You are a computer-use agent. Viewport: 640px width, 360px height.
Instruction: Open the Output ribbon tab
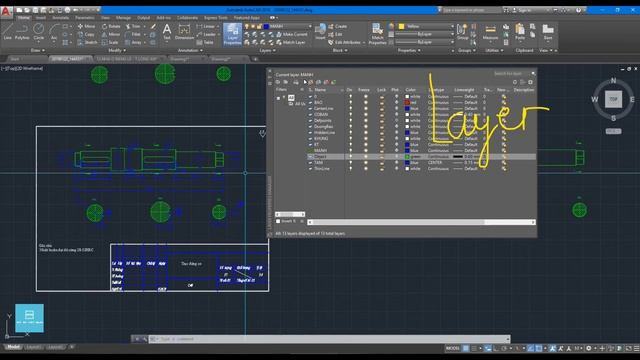click(x=143, y=18)
